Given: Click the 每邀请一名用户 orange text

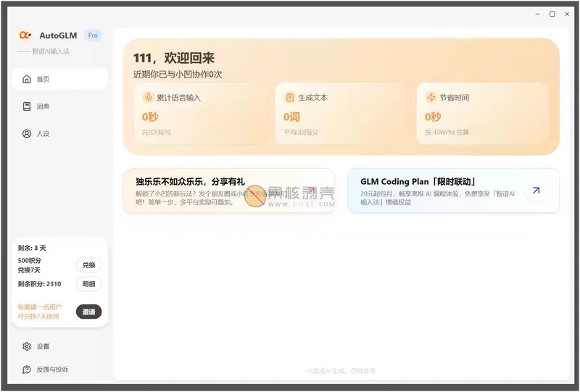Looking at the screenshot, I should point(40,312).
